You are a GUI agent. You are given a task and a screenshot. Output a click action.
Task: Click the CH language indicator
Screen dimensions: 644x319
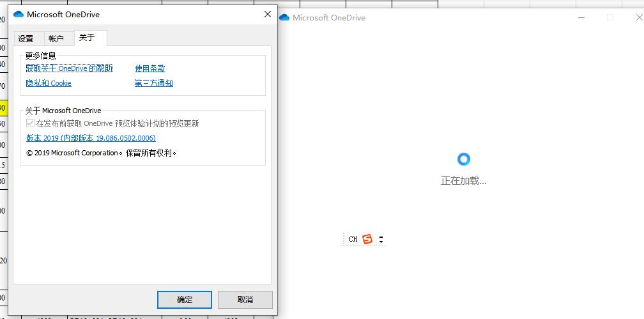point(353,239)
